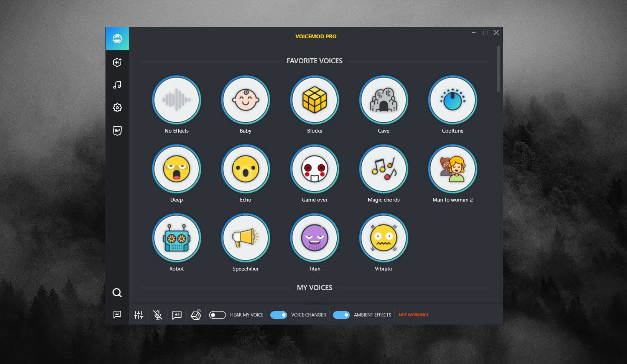Disable the Voice Changer toggle
627x364 pixels.
(x=279, y=315)
